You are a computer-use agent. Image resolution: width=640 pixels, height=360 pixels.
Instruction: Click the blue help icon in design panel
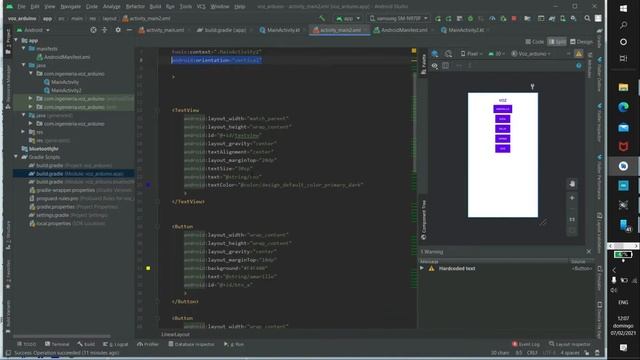tap(579, 65)
